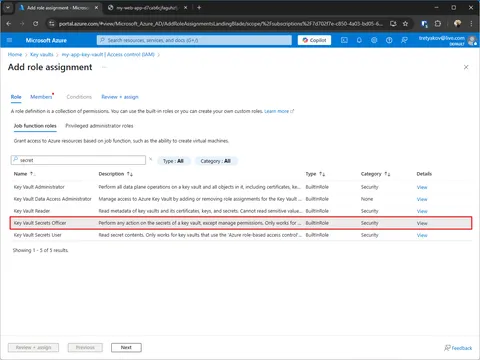This screenshot has width=480, height=360.
Task: Click the address bar URL
Action: (220, 24)
